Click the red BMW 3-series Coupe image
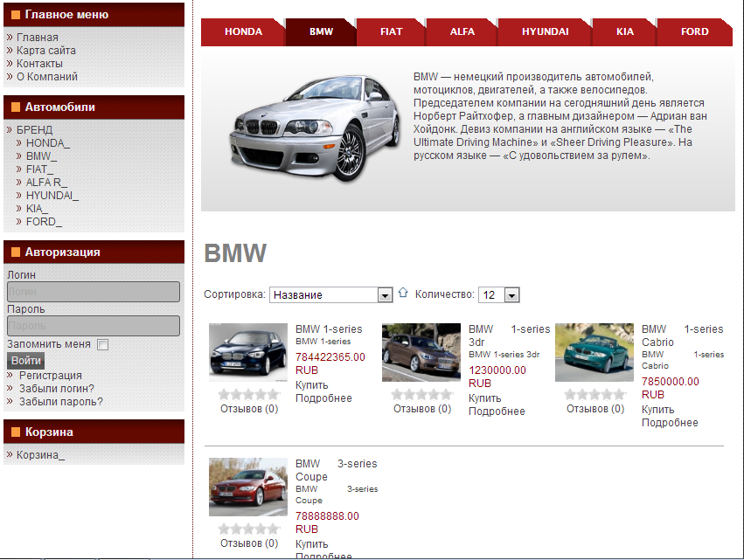The width and height of the screenshot is (744, 560). click(248, 487)
